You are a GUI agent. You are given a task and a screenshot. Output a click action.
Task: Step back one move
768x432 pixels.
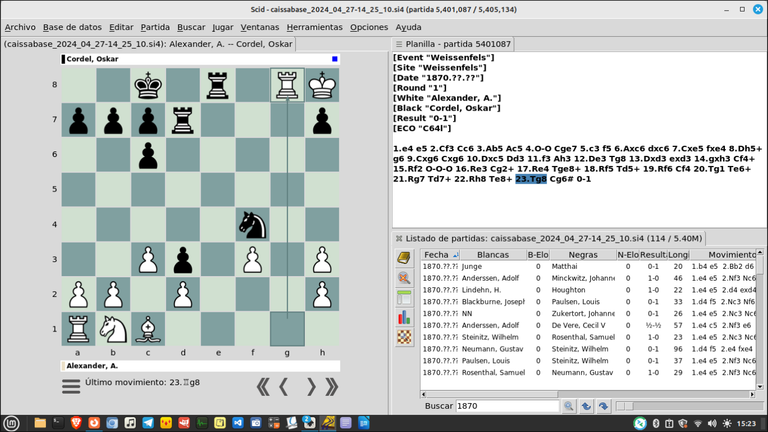[284, 387]
